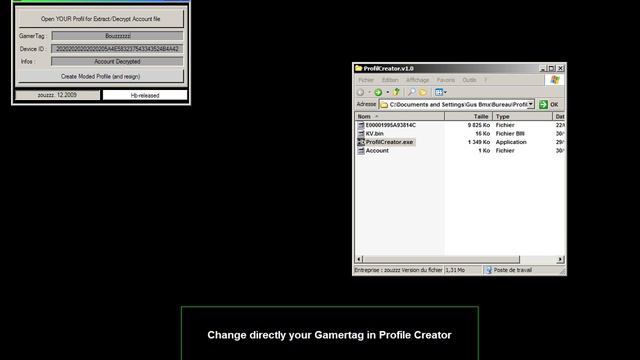Sort files by the Type column header
This screenshot has height=360, width=640.
coord(522,116)
